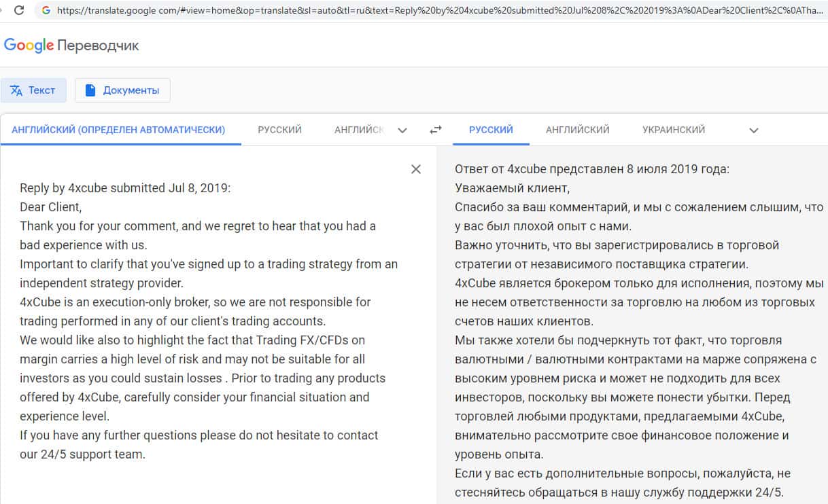828x504 pixels.
Task: Choose target language tab Украинский
Action: coord(674,130)
